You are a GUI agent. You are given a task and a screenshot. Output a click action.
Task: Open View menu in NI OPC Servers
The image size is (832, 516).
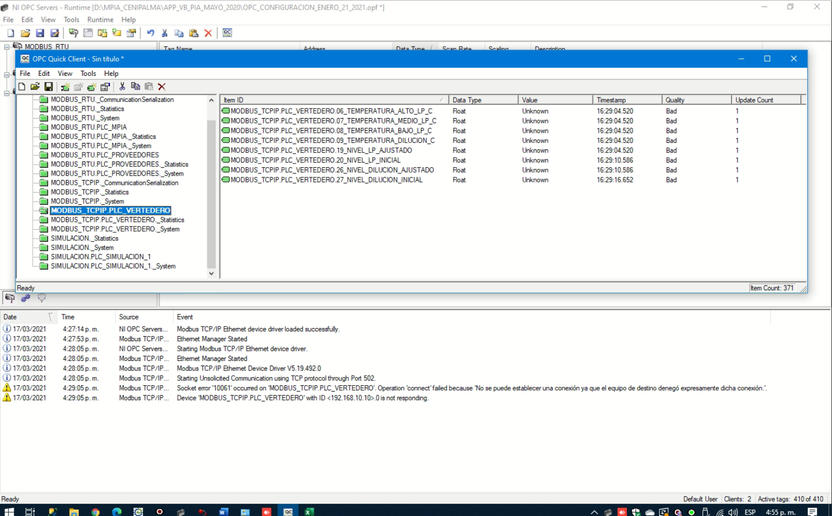point(48,20)
